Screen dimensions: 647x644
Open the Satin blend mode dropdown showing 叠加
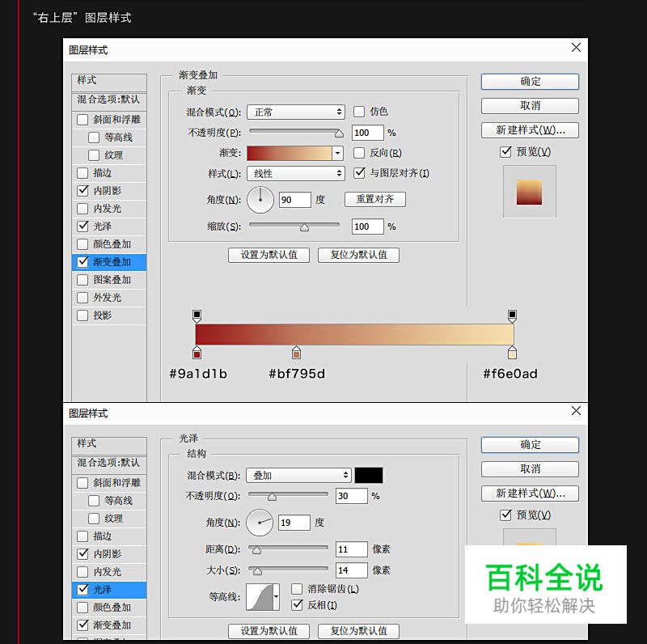298,475
